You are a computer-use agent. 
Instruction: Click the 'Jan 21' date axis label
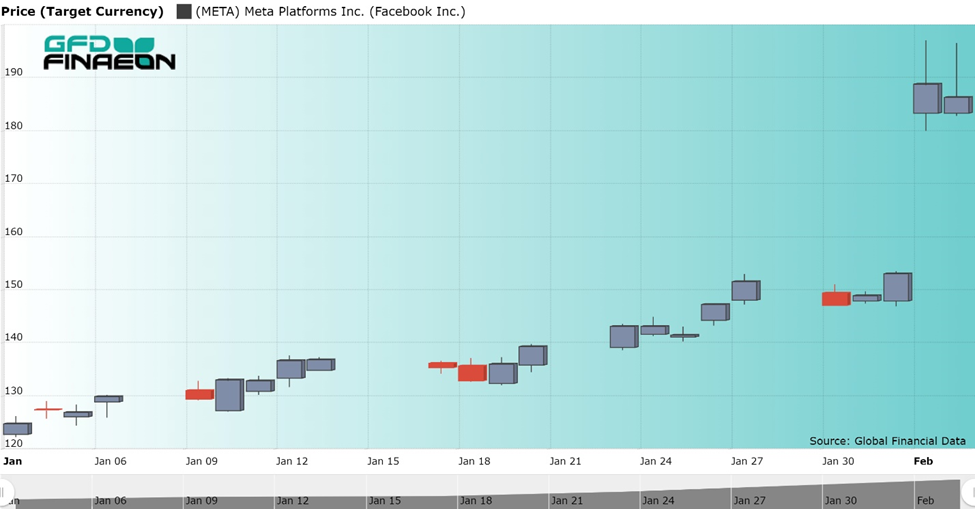pyautogui.click(x=565, y=461)
